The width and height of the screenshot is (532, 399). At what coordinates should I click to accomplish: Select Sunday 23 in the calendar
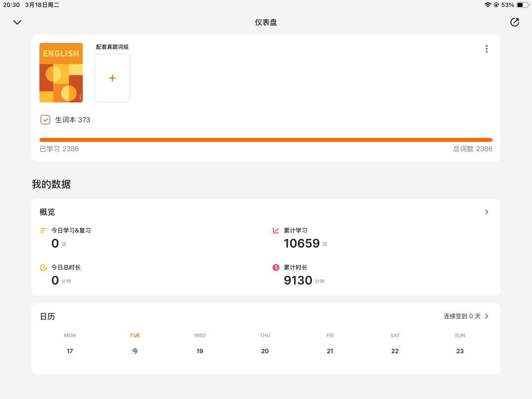click(460, 351)
